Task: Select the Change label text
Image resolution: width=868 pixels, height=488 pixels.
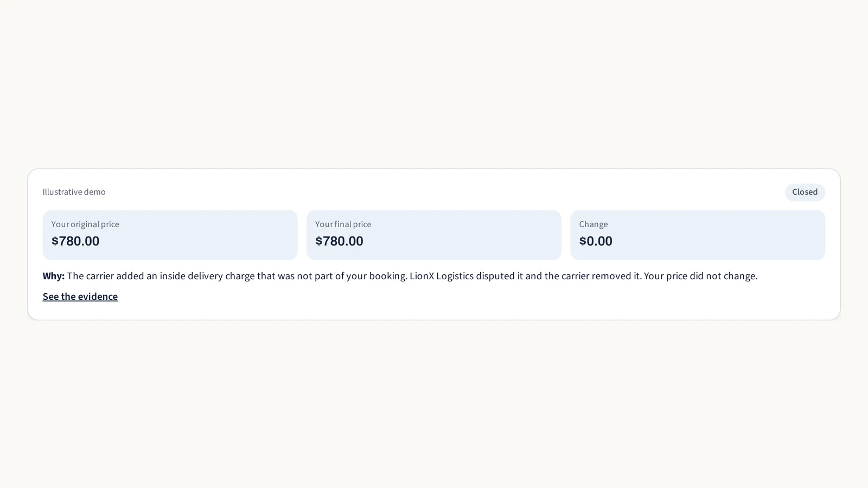Action: 593,224
